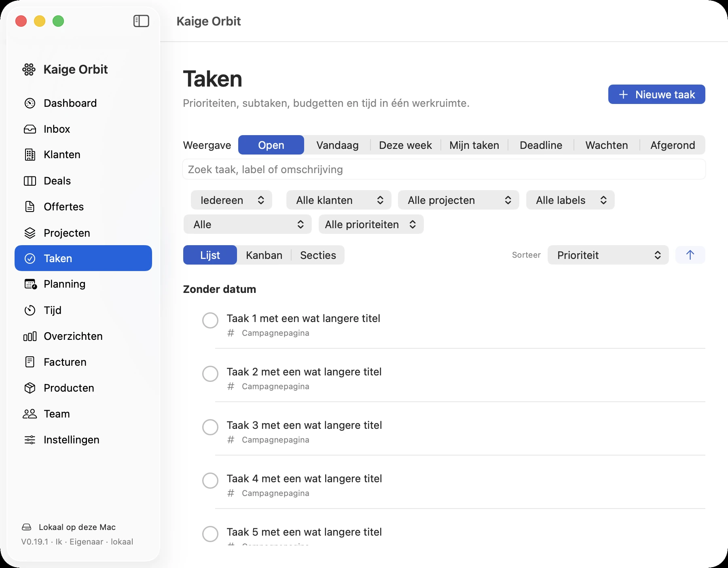
Task: Open Dashboard from sidebar icon
Action: coord(30,103)
